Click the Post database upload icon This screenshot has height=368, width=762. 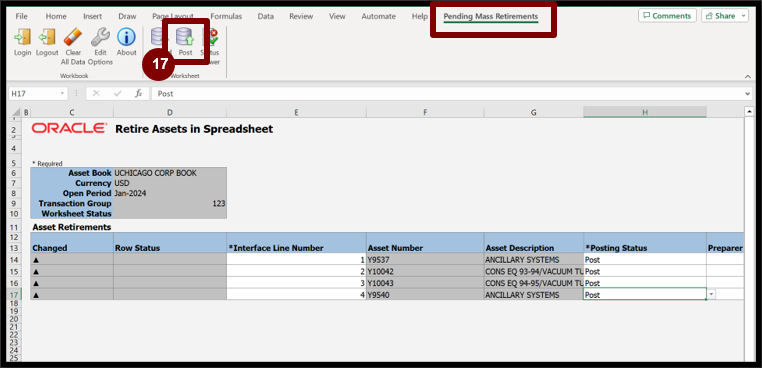tap(185, 37)
